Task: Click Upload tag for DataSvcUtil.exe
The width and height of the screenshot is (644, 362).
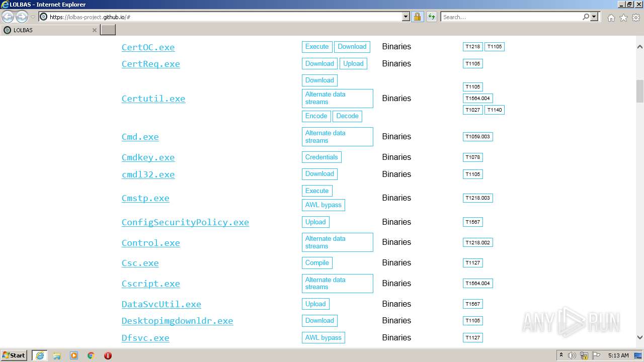Action: [x=315, y=304]
